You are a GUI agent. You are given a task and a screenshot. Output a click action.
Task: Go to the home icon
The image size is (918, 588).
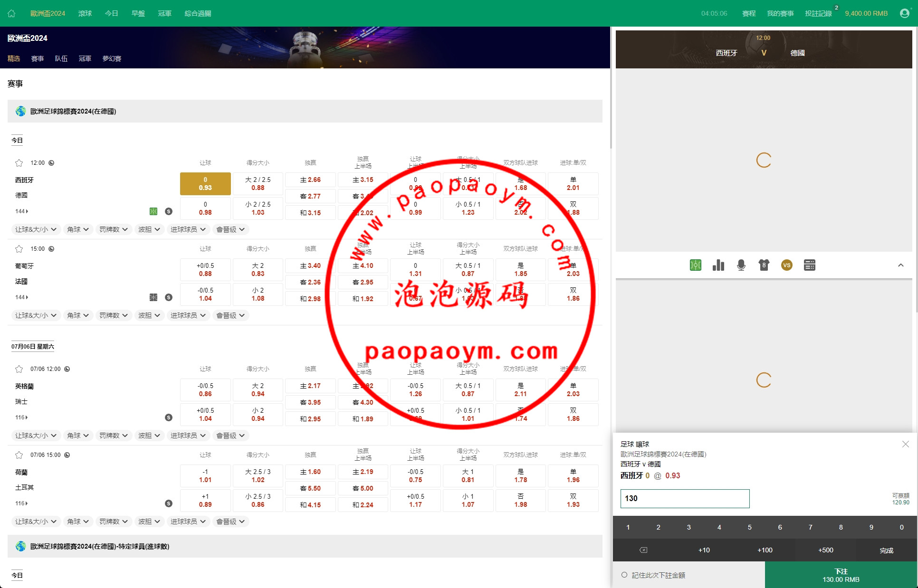[x=11, y=13]
